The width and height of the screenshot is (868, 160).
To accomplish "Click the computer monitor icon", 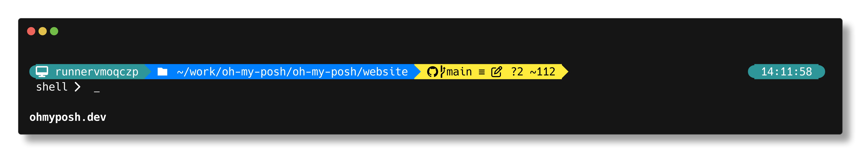I will [x=42, y=72].
